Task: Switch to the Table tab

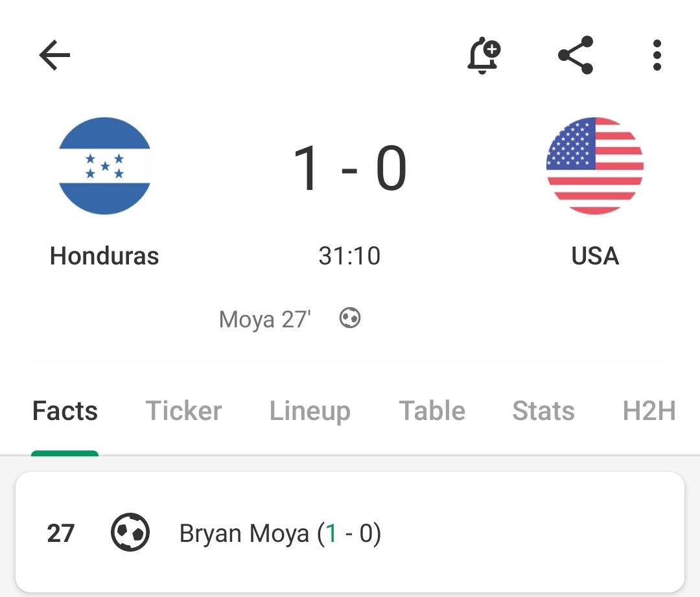Action: tap(432, 411)
